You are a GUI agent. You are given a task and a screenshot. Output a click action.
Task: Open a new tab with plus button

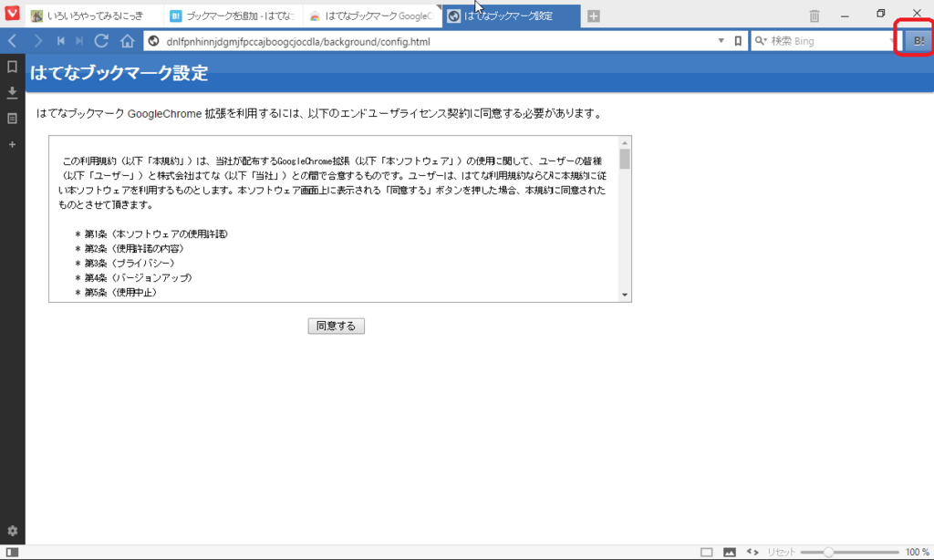(593, 16)
